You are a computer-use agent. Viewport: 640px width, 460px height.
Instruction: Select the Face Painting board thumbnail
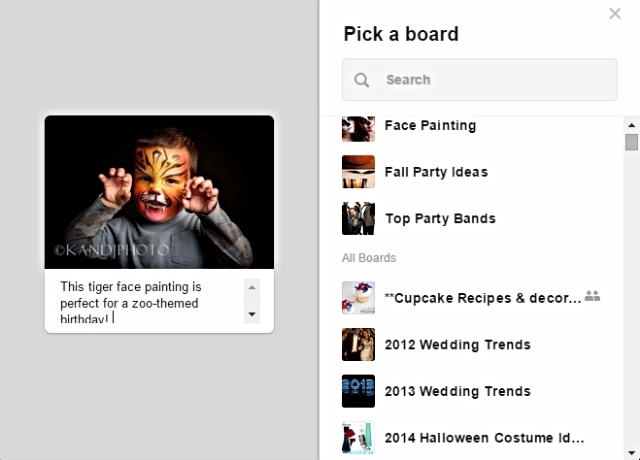coord(358,129)
